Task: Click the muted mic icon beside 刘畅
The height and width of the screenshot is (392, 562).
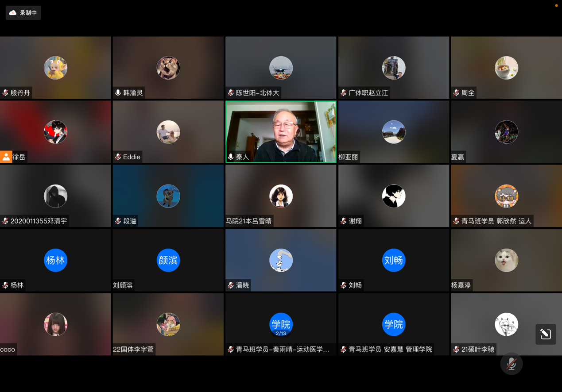Action: tap(343, 285)
